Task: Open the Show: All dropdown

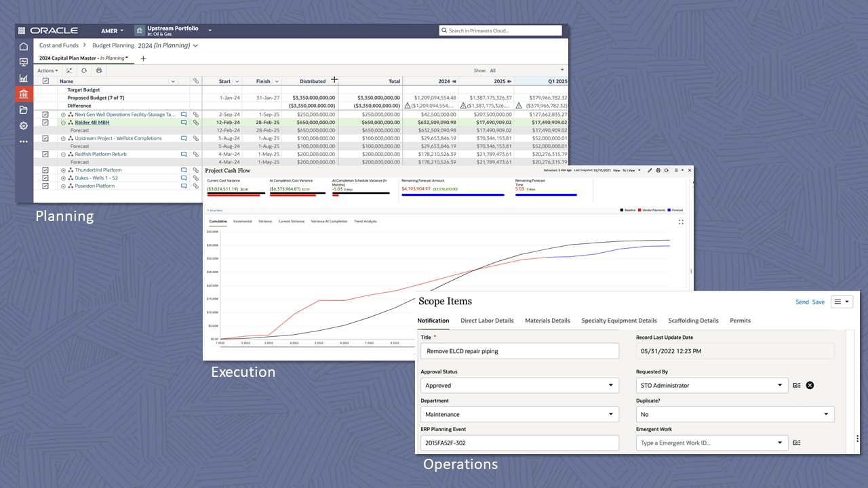Action: tap(561, 70)
